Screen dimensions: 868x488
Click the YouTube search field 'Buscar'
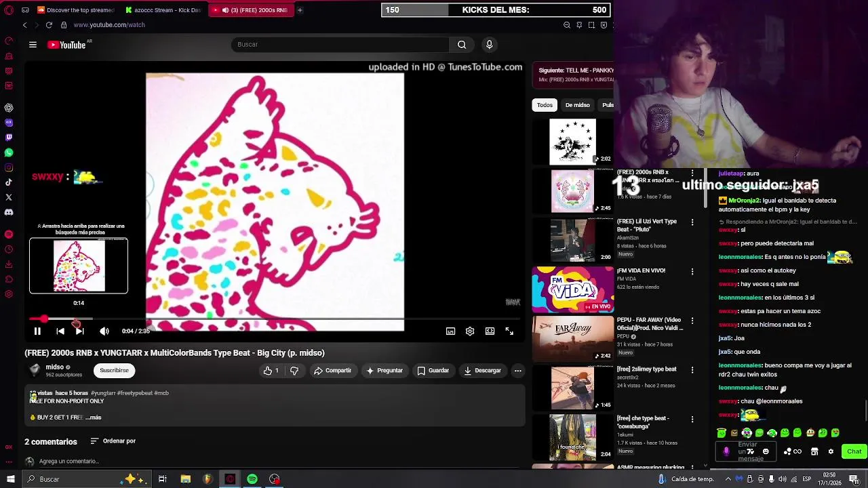coord(340,45)
